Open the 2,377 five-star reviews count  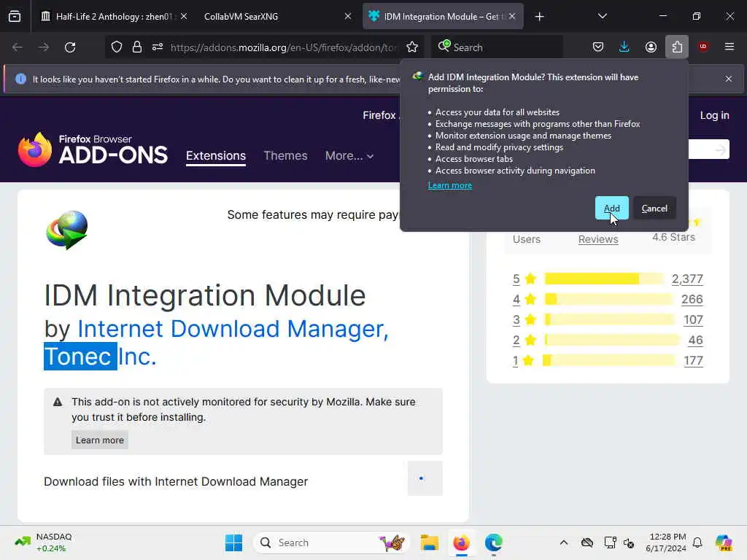point(687,279)
